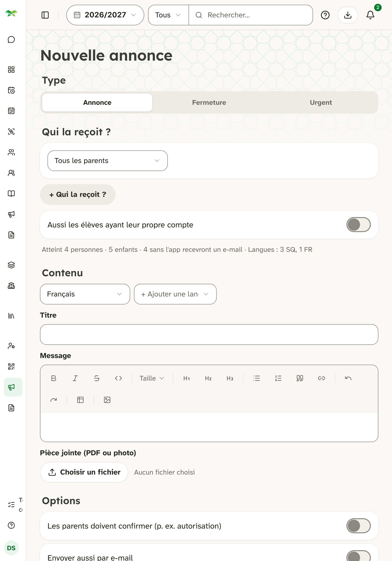392x561 pixels.
Task: Open the Tous filter dropdown
Action: 168,15
